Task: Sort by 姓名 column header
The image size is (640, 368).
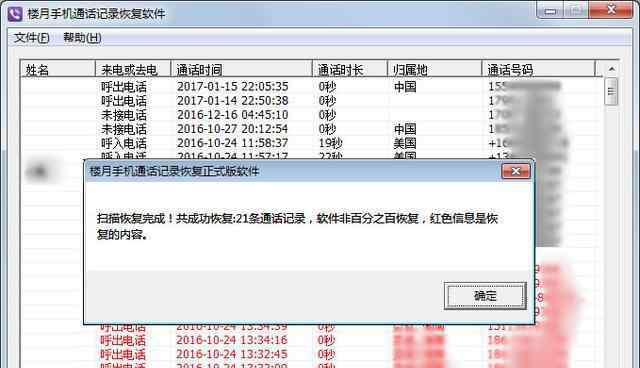Action: tap(58, 70)
